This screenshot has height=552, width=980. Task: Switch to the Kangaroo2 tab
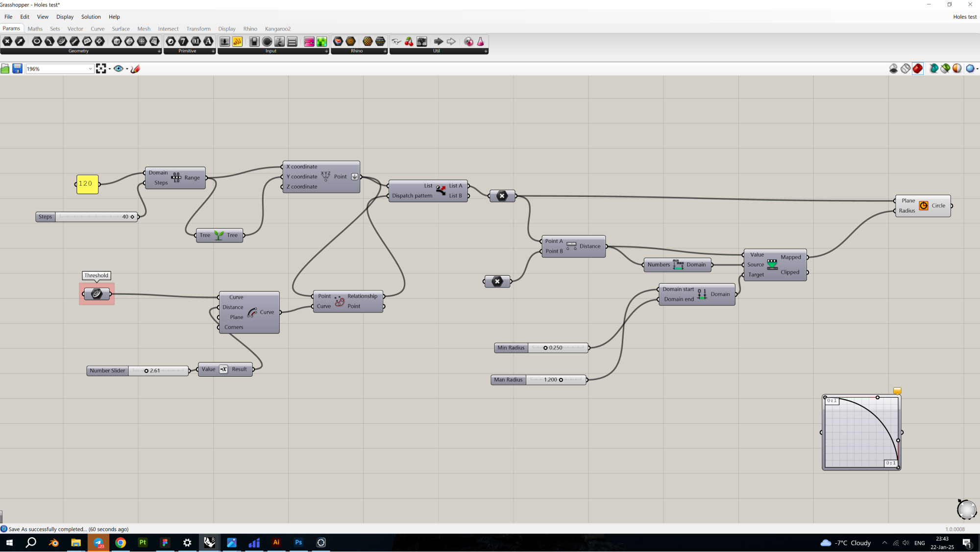point(277,29)
